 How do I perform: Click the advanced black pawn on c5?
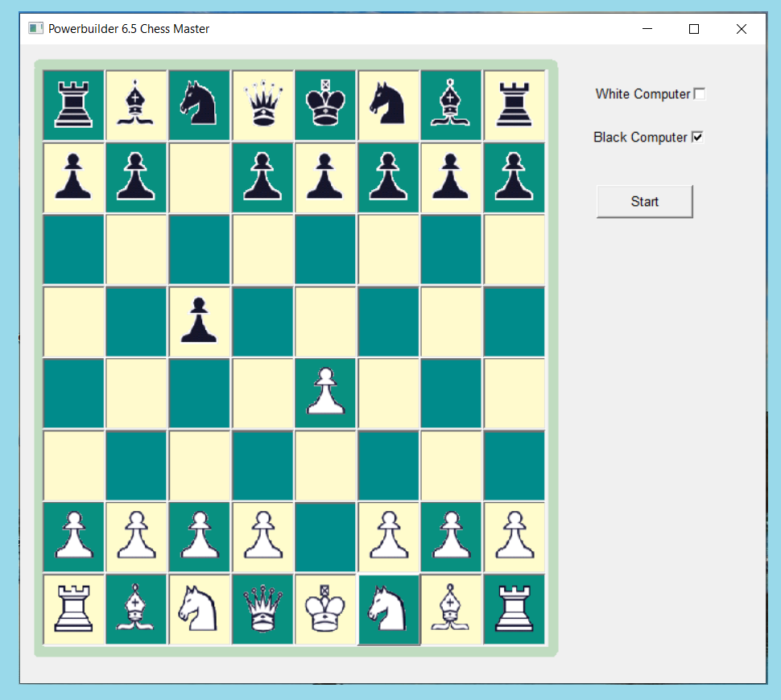click(199, 322)
